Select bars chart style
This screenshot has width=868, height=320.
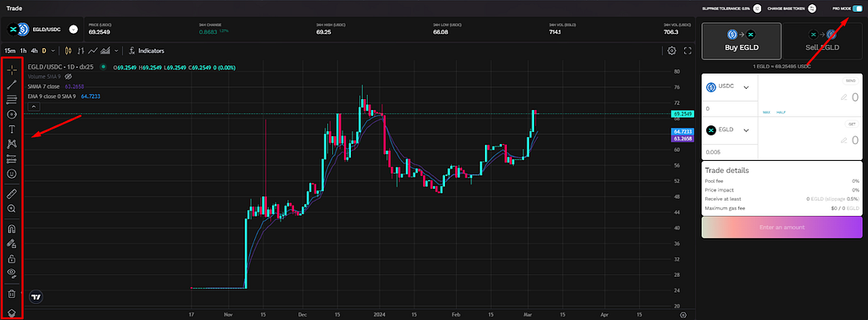tap(81, 51)
